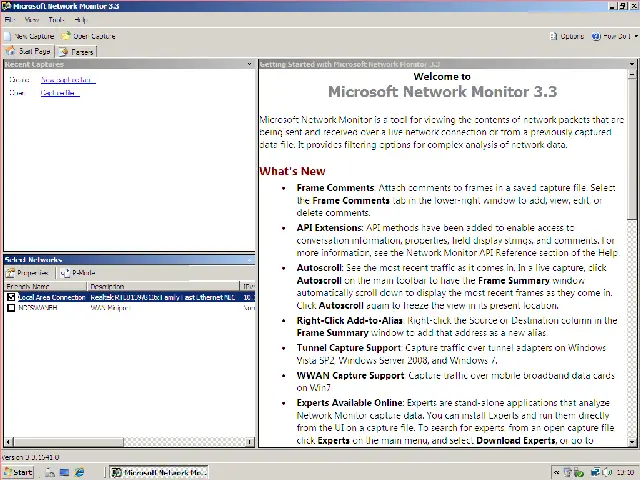This screenshot has height=480, width=640.
Task: Expand hidden system tray icons chevron
Action: tap(556, 472)
